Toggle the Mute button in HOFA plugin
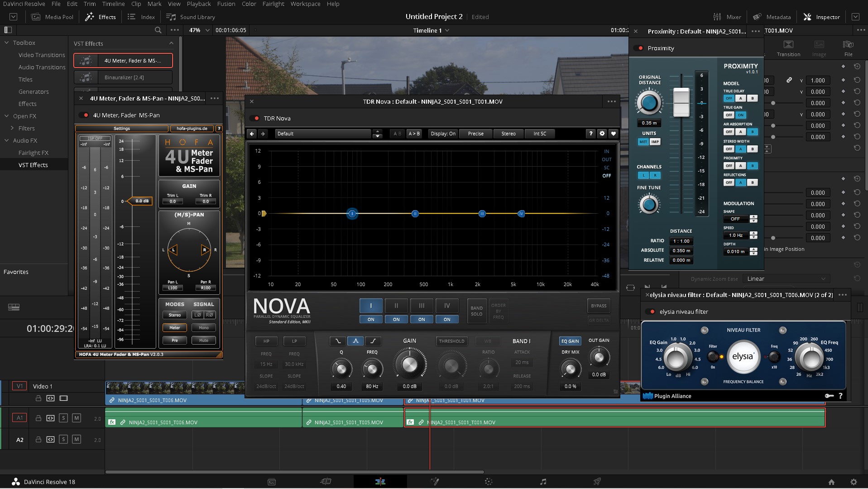This screenshot has width=868, height=489. click(x=204, y=340)
